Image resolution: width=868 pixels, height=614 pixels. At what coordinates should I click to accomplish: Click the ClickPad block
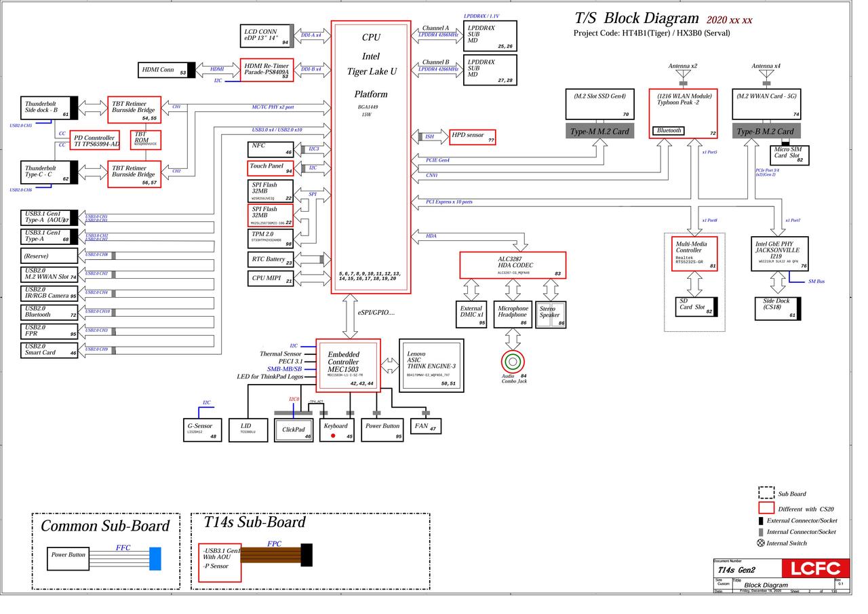pyautogui.click(x=294, y=430)
